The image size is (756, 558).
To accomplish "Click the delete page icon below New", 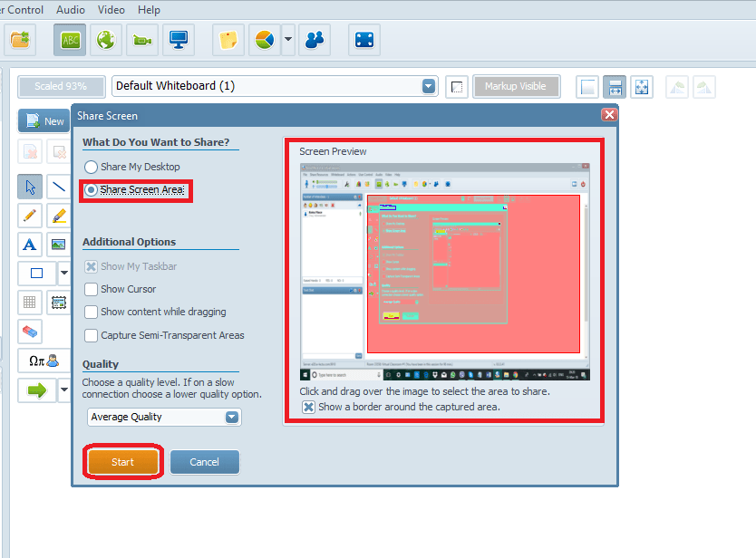I will (x=30, y=152).
